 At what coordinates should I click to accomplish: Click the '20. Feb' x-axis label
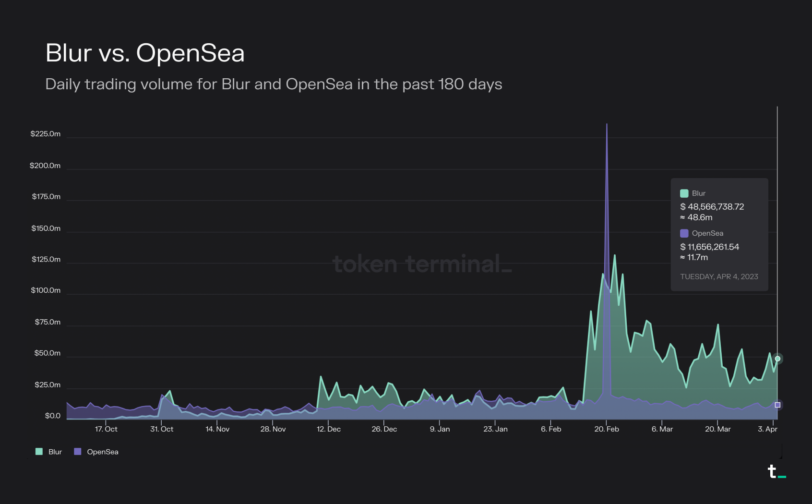tap(607, 429)
